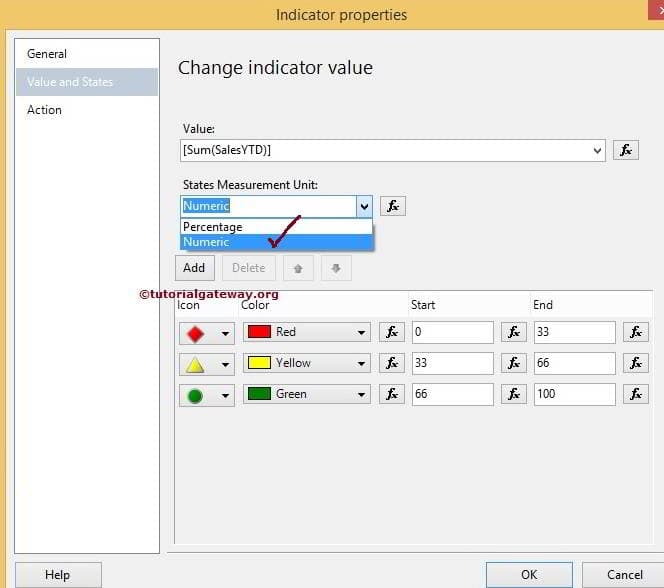The height and width of the screenshot is (588, 664).
Task: Close the Indicator properties dialog
Action: click(657, 9)
